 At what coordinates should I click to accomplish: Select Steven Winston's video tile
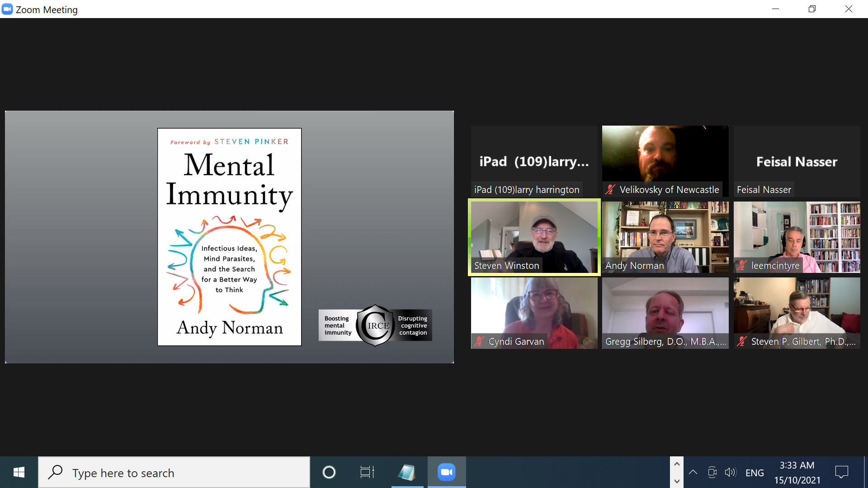click(534, 237)
